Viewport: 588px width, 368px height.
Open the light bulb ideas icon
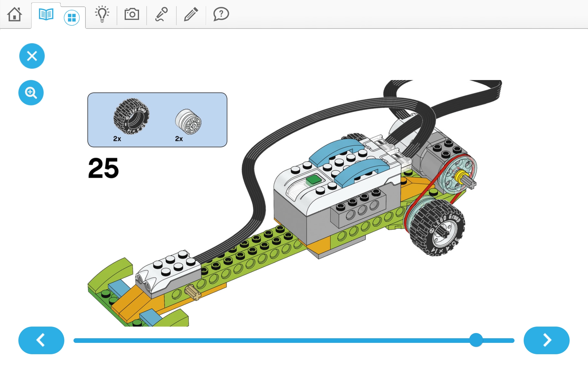[102, 14]
